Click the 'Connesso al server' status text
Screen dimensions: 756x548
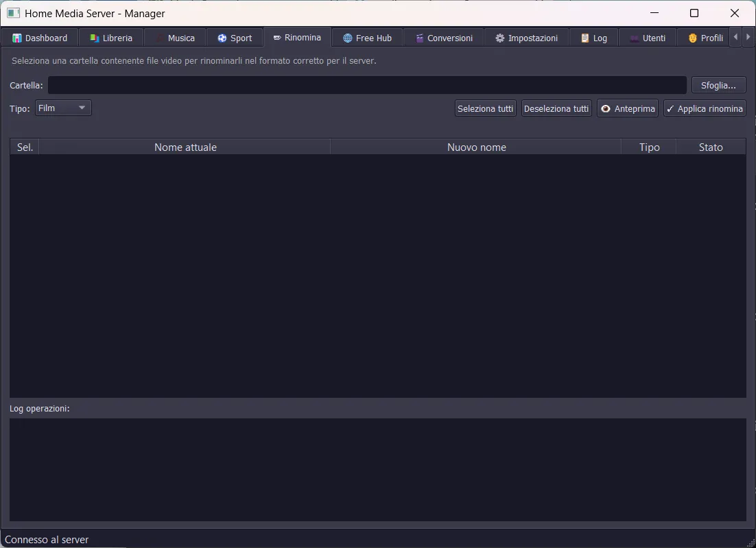click(x=47, y=540)
